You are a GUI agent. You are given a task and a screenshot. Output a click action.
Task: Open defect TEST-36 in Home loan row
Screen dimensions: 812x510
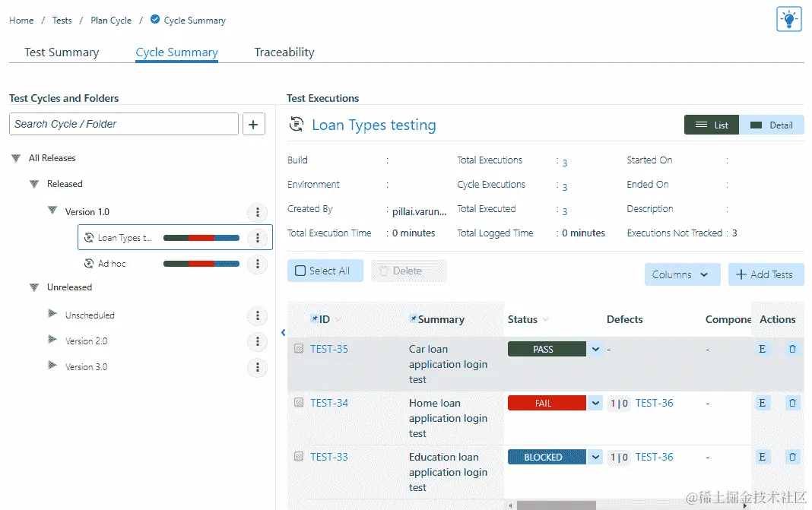(x=654, y=403)
